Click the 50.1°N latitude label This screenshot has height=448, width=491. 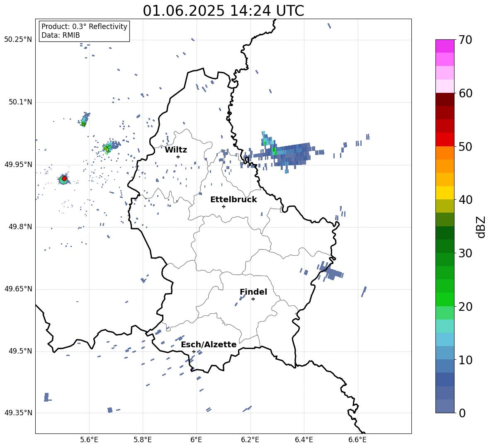tap(20, 102)
